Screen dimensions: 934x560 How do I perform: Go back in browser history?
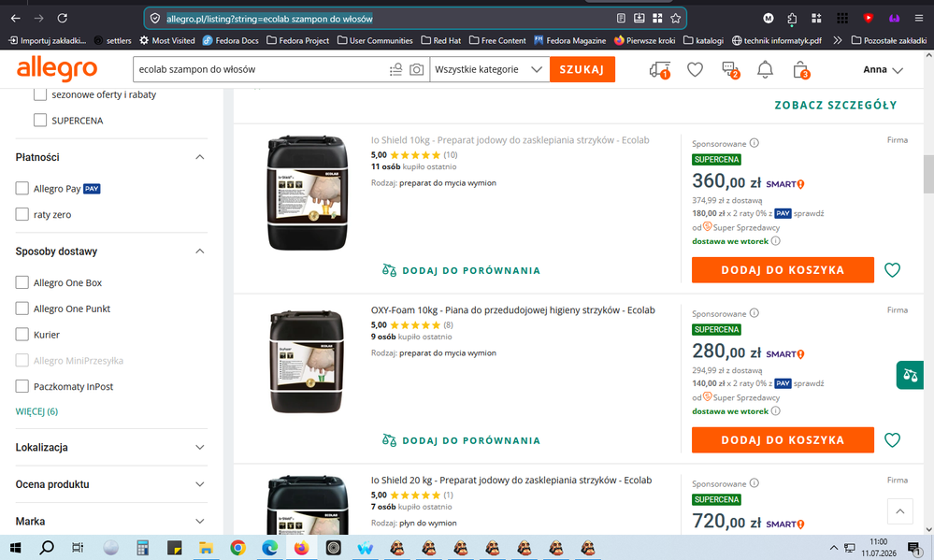click(x=16, y=19)
